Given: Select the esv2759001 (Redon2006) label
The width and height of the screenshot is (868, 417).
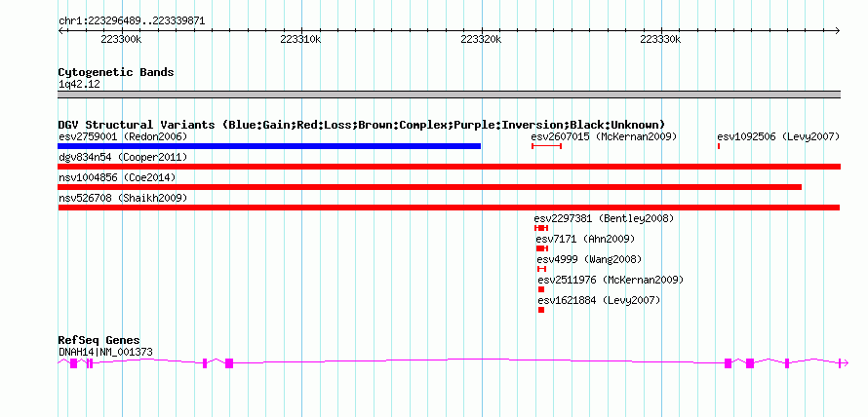Looking at the screenshot, I should [x=123, y=136].
